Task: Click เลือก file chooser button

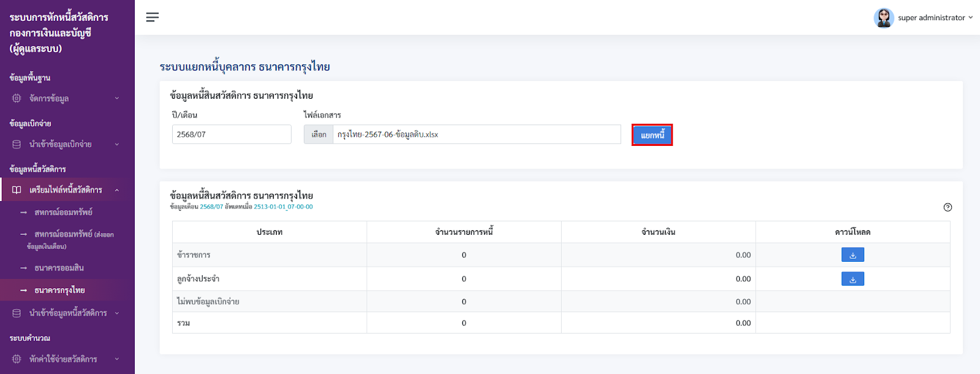Action: [x=318, y=134]
